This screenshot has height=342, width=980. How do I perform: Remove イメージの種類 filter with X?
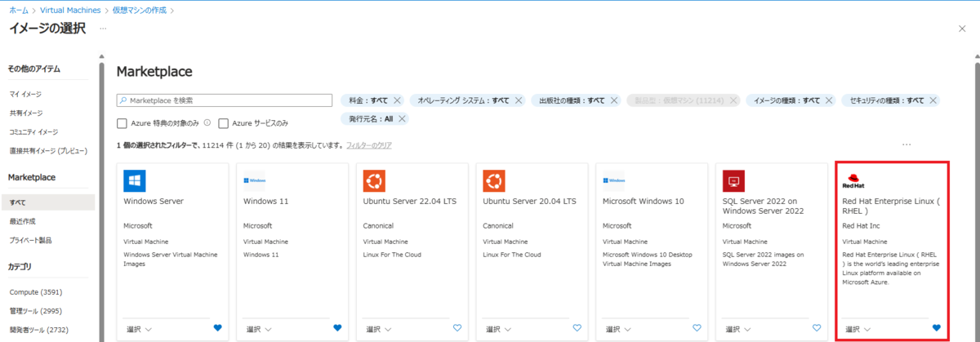click(x=829, y=100)
